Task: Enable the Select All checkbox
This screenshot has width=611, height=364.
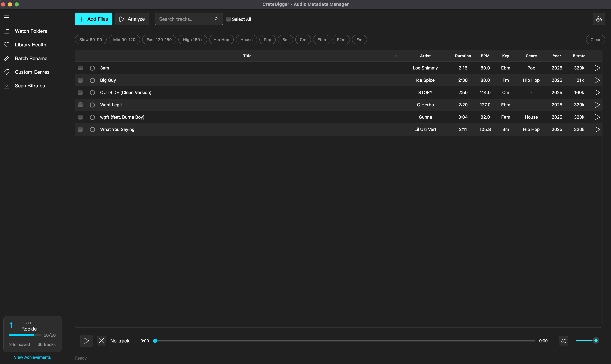Action: (x=228, y=19)
